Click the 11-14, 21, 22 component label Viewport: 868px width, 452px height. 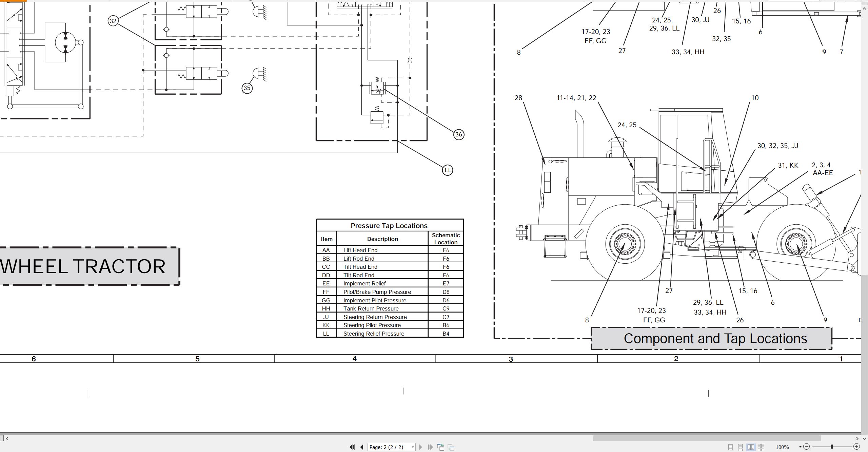[576, 98]
